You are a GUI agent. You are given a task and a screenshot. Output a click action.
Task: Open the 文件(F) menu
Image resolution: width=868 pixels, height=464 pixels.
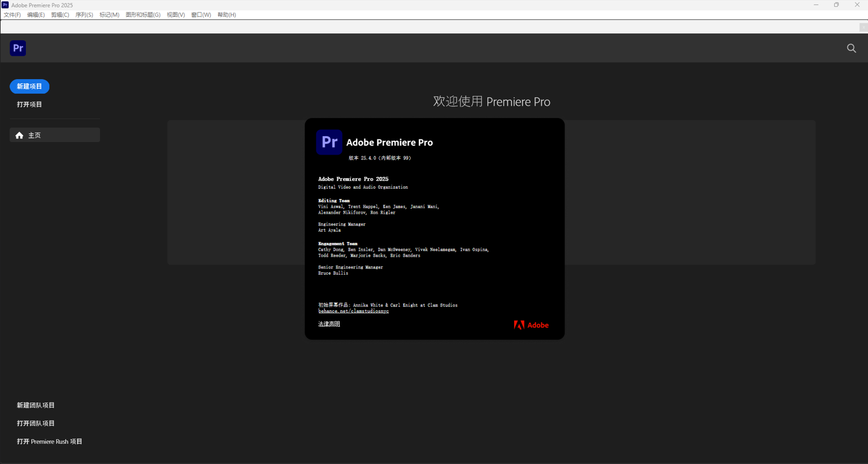click(x=12, y=15)
